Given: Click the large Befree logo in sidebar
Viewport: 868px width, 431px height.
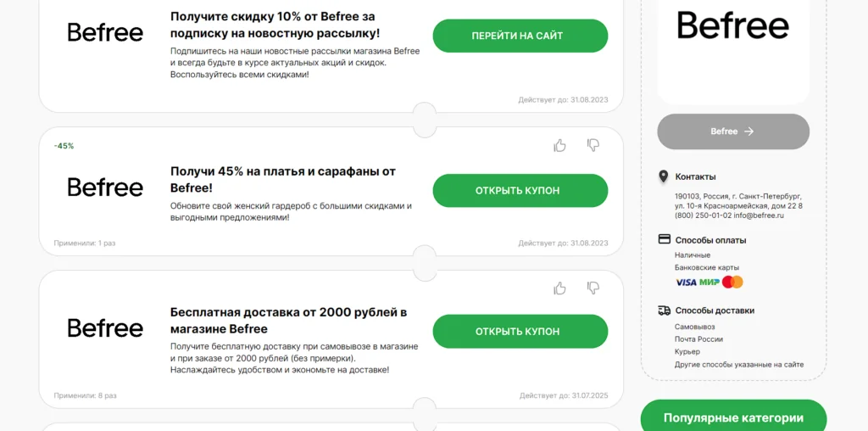Looking at the screenshot, I should pyautogui.click(x=733, y=25).
